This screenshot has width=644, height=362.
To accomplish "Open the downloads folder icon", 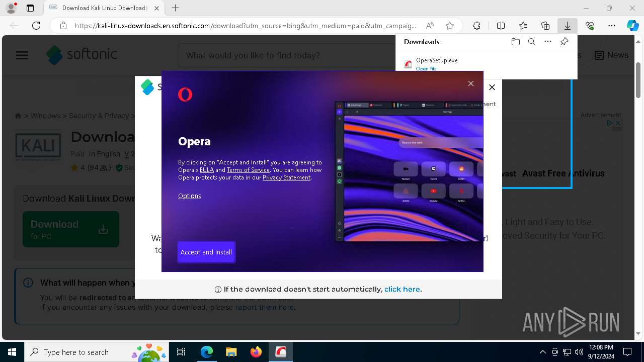I will tap(515, 42).
